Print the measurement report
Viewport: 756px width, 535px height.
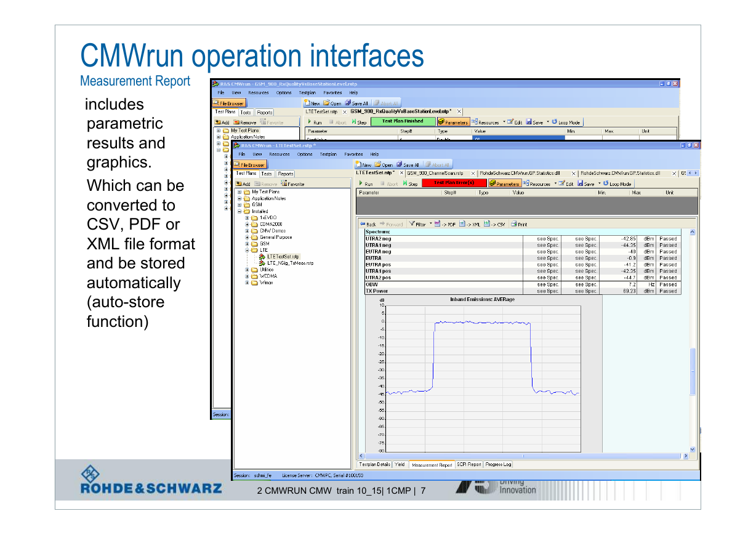click(519, 224)
